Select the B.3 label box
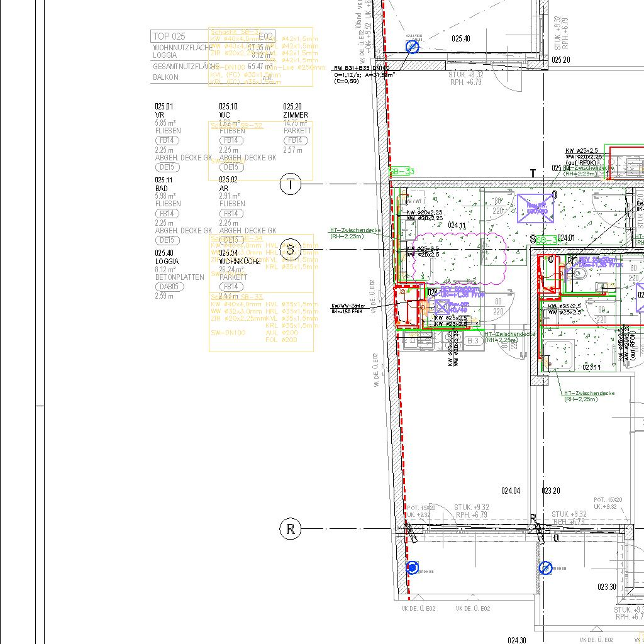644x644 pixels. (x=473, y=340)
